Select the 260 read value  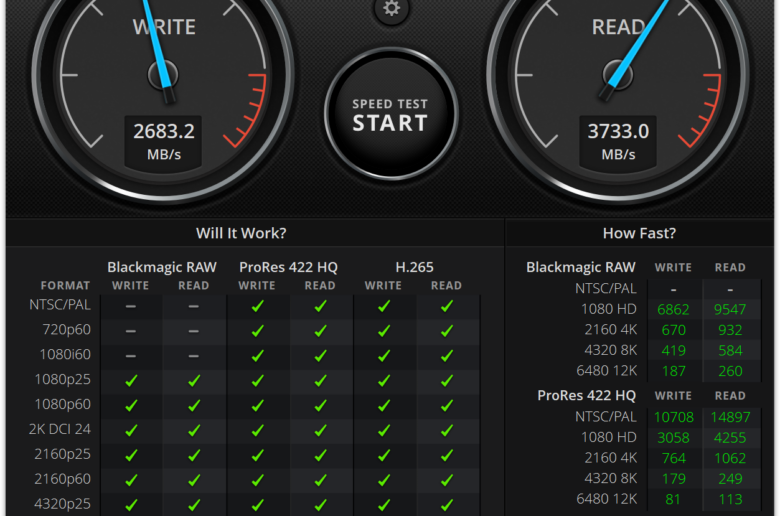(730, 371)
